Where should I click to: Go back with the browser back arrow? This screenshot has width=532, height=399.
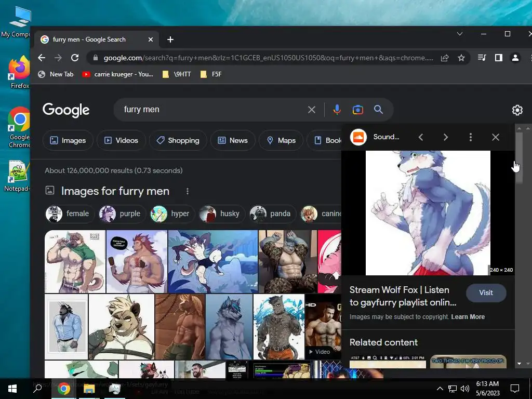click(x=42, y=58)
